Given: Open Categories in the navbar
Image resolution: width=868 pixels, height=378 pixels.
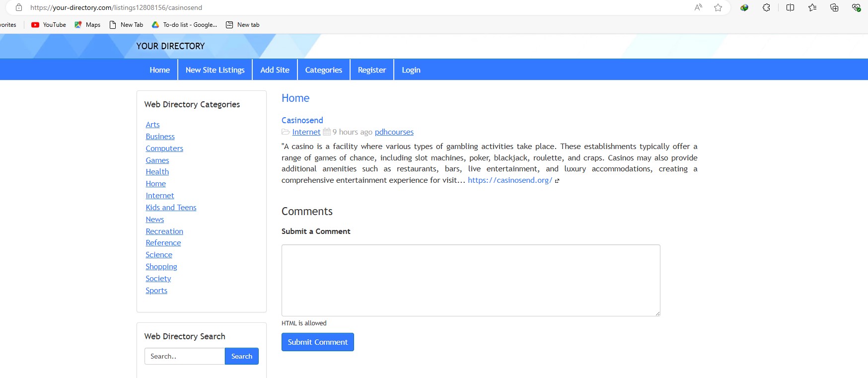Looking at the screenshot, I should click(324, 70).
